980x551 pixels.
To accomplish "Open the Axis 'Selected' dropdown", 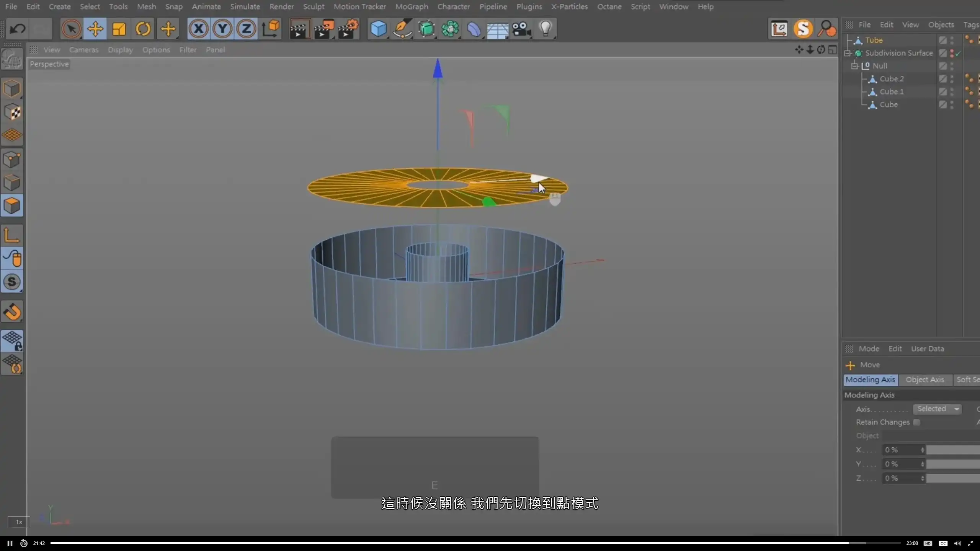I will point(938,409).
